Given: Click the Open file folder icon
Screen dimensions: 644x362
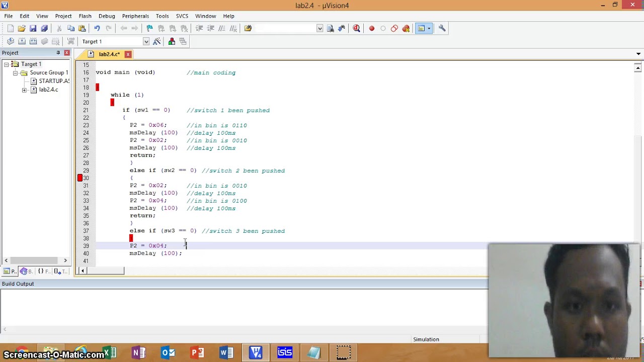Looking at the screenshot, I should (x=22, y=29).
